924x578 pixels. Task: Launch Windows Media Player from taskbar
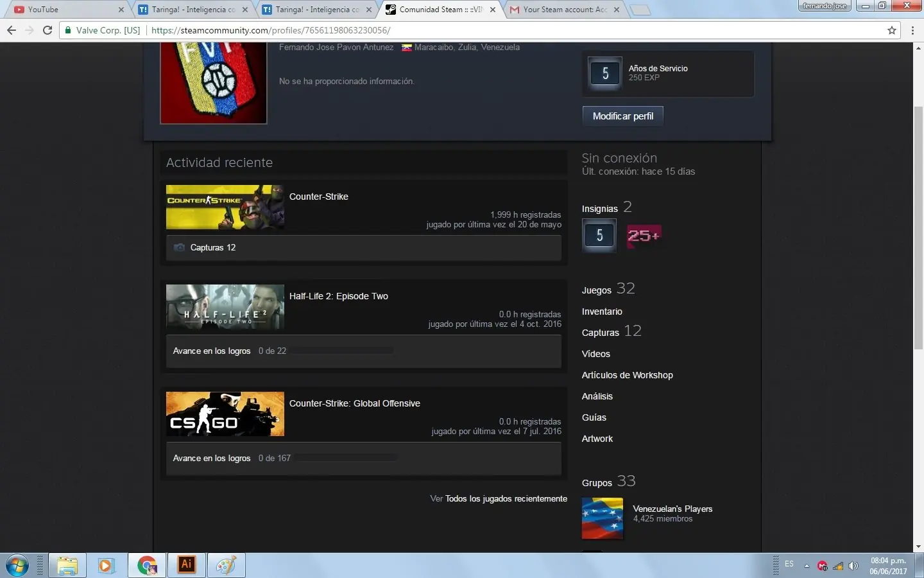pyautogui.click(x=106, y=566)
